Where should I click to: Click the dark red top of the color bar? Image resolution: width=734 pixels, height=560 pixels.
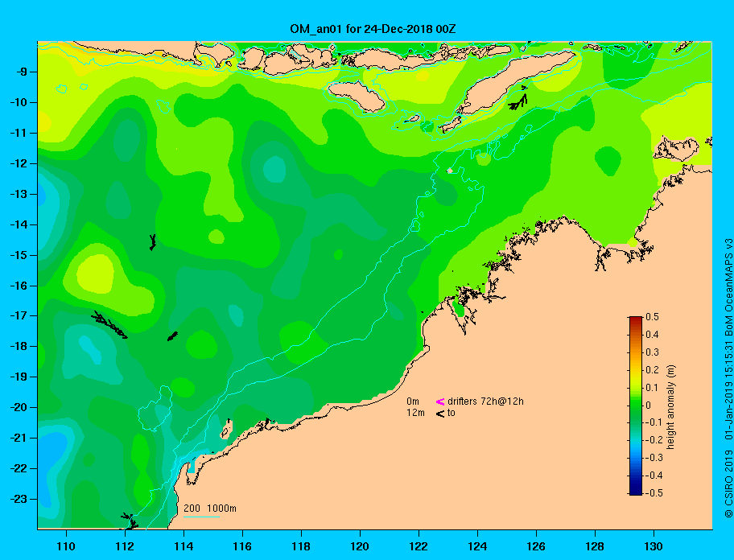(x=636, y=320)
